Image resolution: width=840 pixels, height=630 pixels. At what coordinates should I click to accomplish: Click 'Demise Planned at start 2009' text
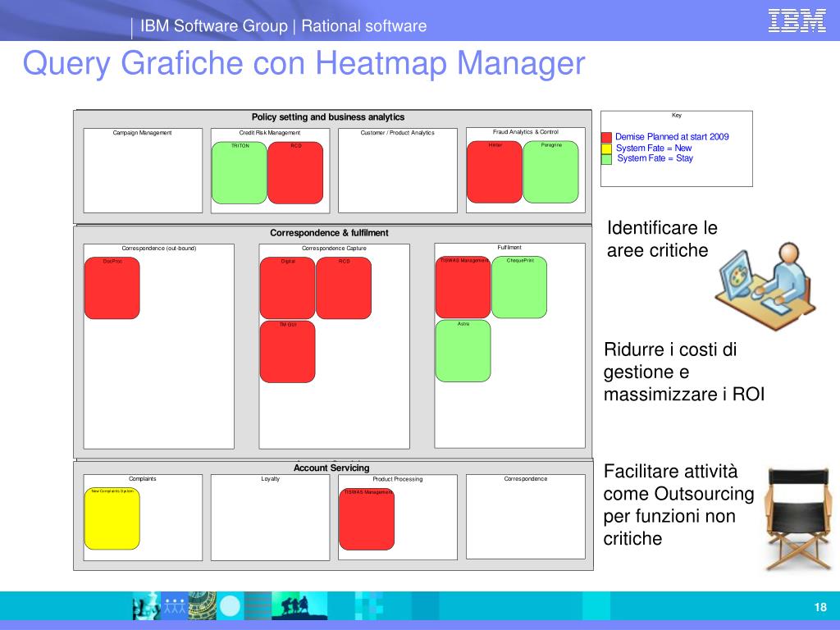click(x=672, y=137)
